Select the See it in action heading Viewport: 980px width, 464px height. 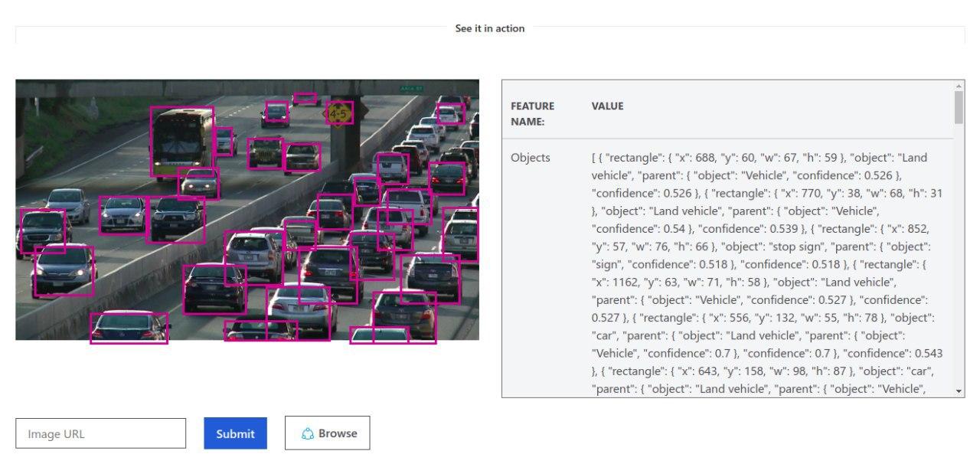pyautogui.click(x=489, y=28)
